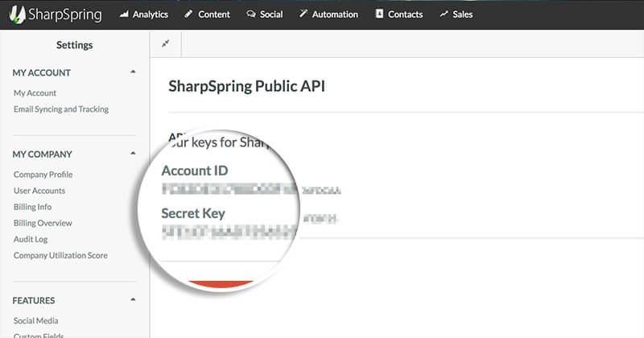
Task: Open the Analytics menu
Action: click(144, 14)
